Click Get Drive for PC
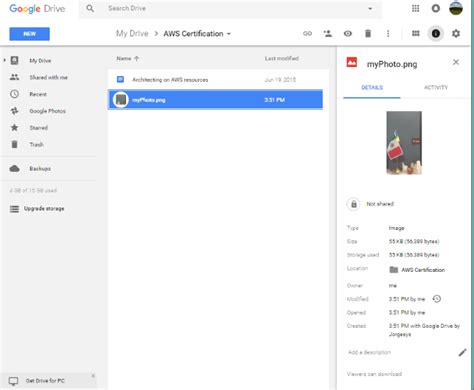The width and height of the screenshot is (474, 390). 45,381
